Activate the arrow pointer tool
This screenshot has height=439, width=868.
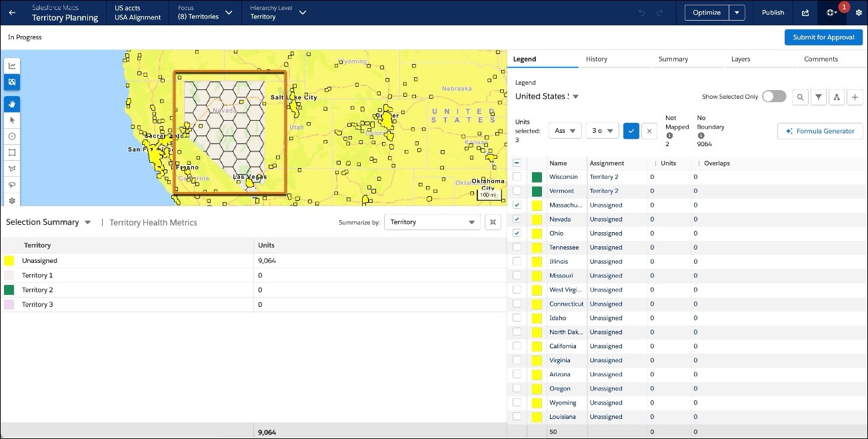tap(12, 120)
